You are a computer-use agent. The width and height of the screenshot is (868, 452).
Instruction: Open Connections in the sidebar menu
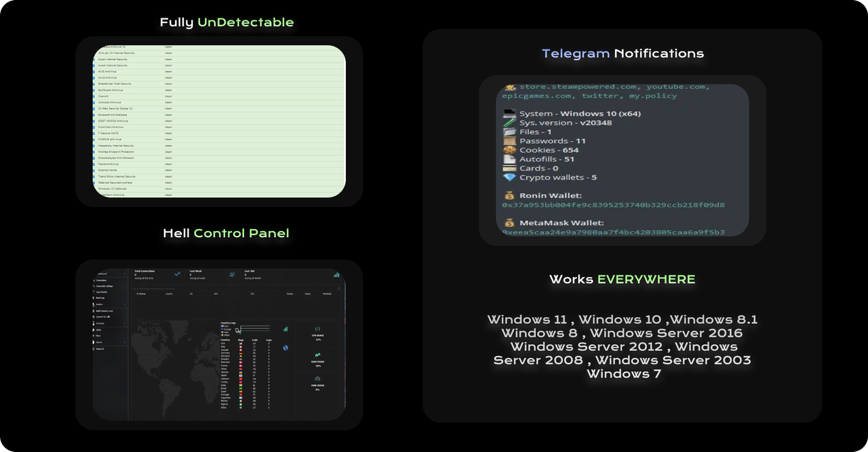(101, 280)
